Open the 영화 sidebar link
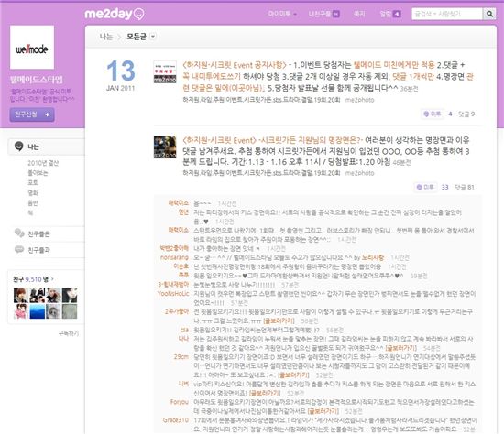Viewport: 504px width, 434px height. tap(33, 193)
